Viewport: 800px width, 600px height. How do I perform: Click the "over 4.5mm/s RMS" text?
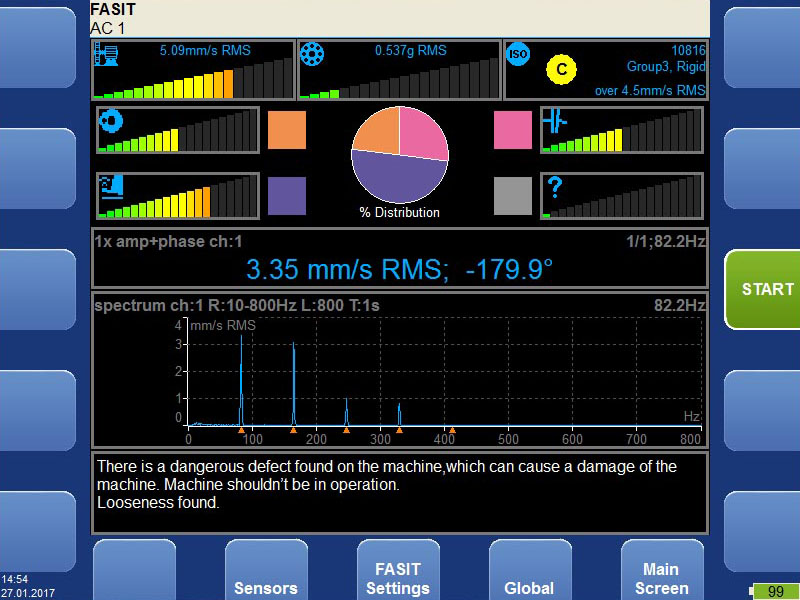650,91
